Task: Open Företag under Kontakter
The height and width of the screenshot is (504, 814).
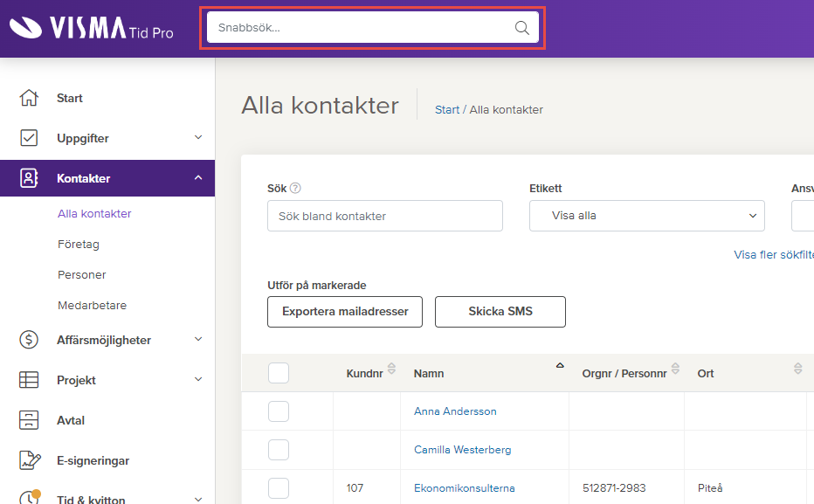Action: (79, 244)
